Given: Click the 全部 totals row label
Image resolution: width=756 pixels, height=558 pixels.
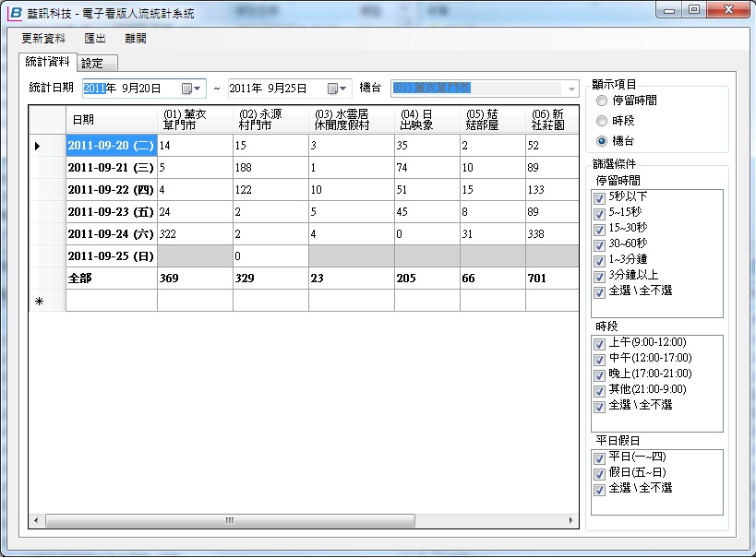Looking at the screenshot, I should [112, 279].
